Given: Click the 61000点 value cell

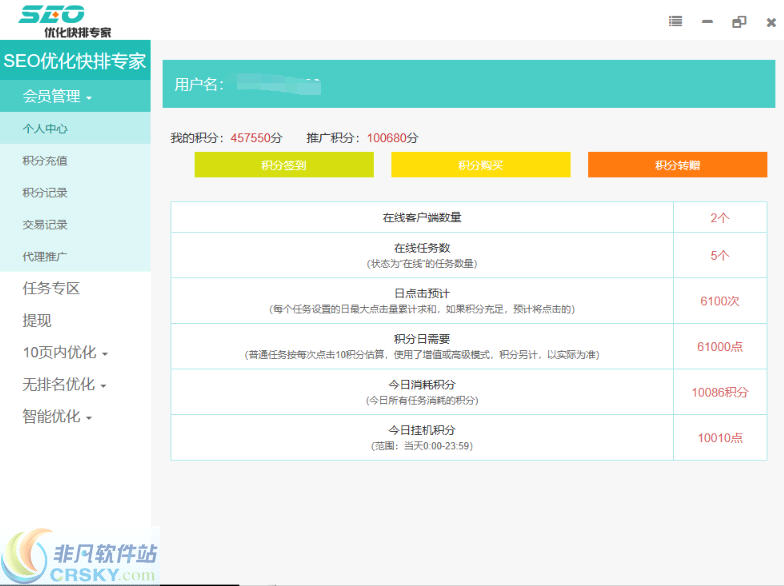Looking at the screenshot, I should [720, 346].
